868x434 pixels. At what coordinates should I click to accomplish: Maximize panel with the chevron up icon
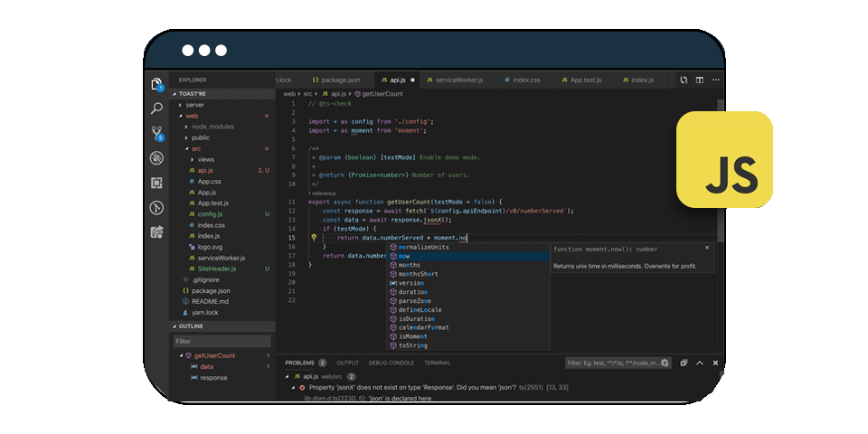coord(700,363)
